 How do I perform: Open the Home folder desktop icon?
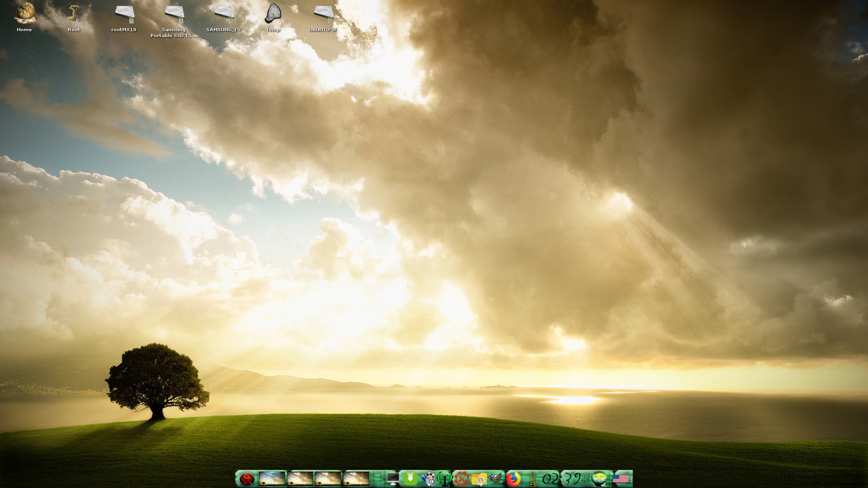(x=24, y=14)
